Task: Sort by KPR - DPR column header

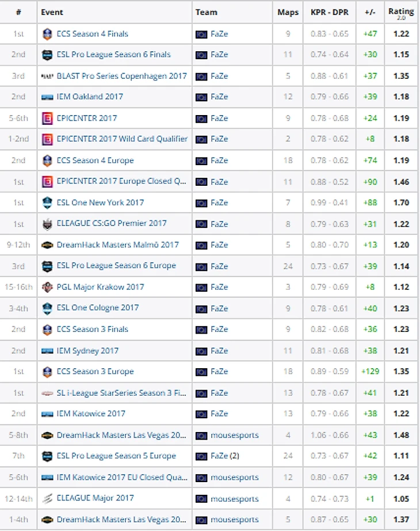Action: (330, 13)
